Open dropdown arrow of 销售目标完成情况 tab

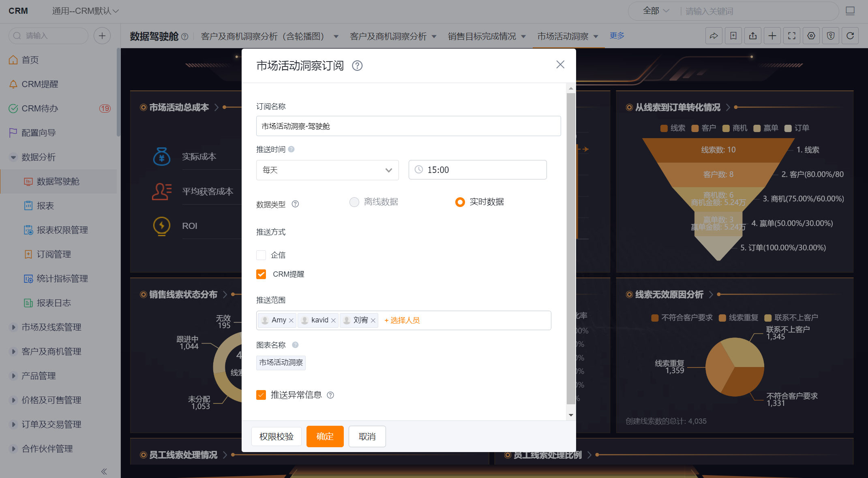[x=523, y=36]
